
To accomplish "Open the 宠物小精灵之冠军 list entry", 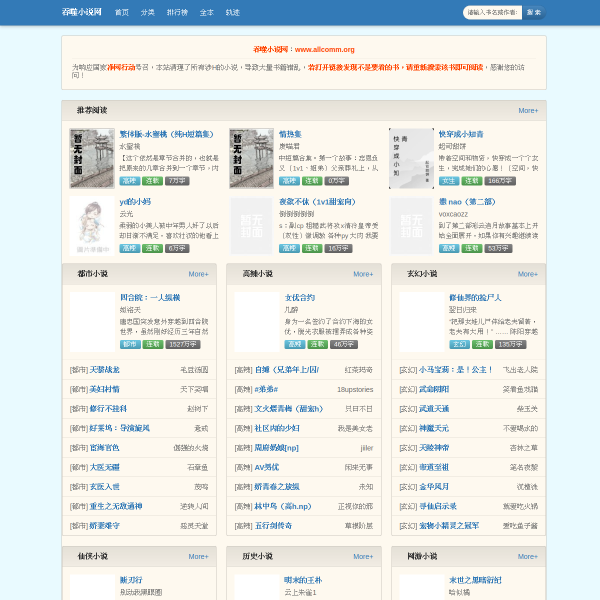I will tap(449, 526).
